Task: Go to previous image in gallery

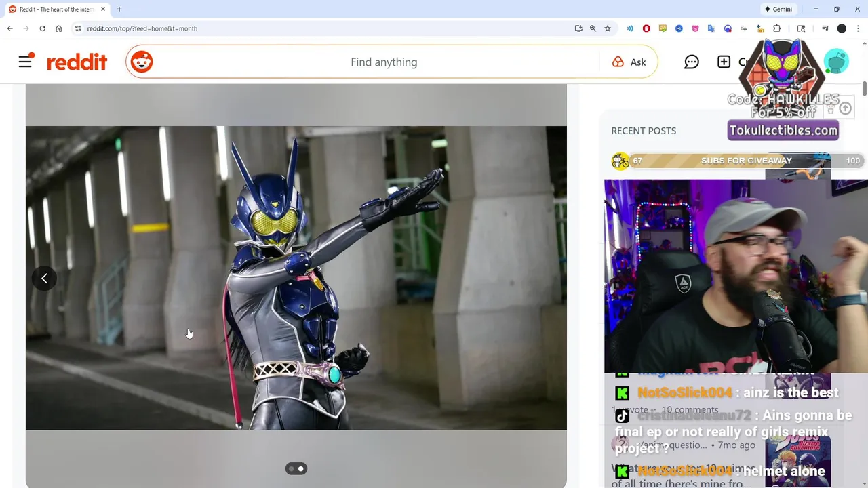Action: pyautogui.click(x=44, y=279)
